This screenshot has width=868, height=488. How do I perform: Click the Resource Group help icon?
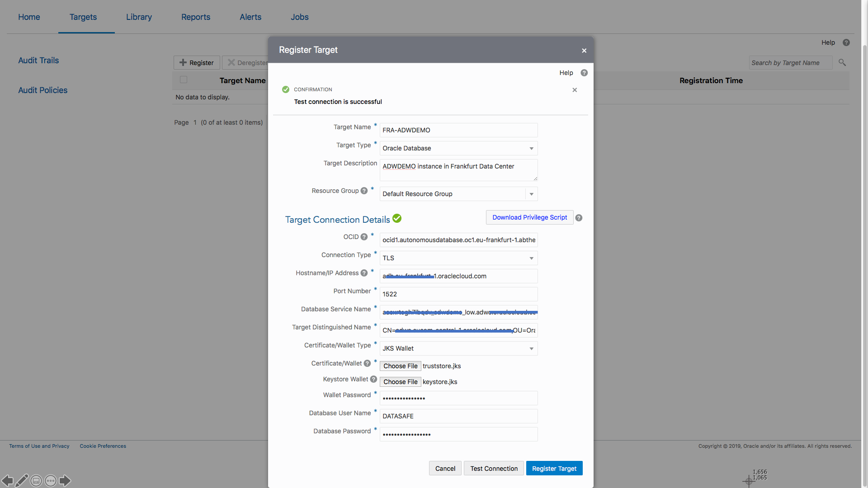[364, 191]
